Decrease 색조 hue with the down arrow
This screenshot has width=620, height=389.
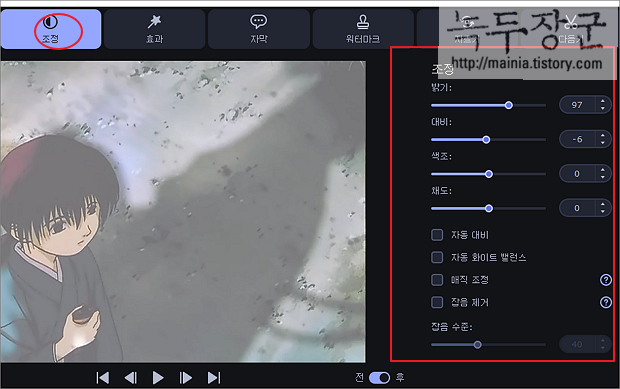click(x=603, y=178)
